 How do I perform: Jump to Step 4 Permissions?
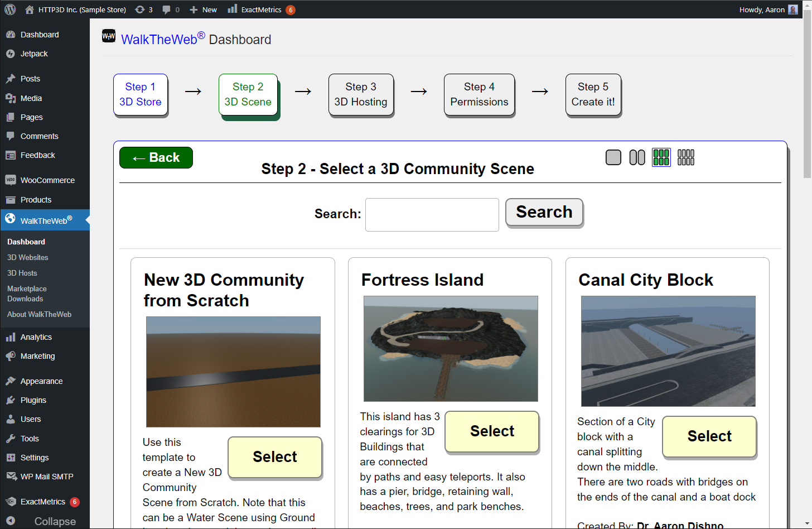(480, 94)
